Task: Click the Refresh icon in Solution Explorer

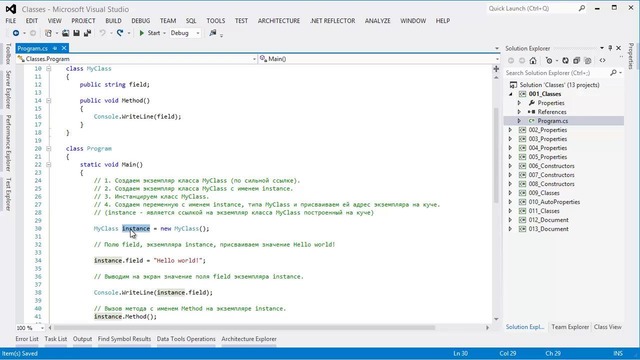Action: pyautogui.click(x=565, y=61)
